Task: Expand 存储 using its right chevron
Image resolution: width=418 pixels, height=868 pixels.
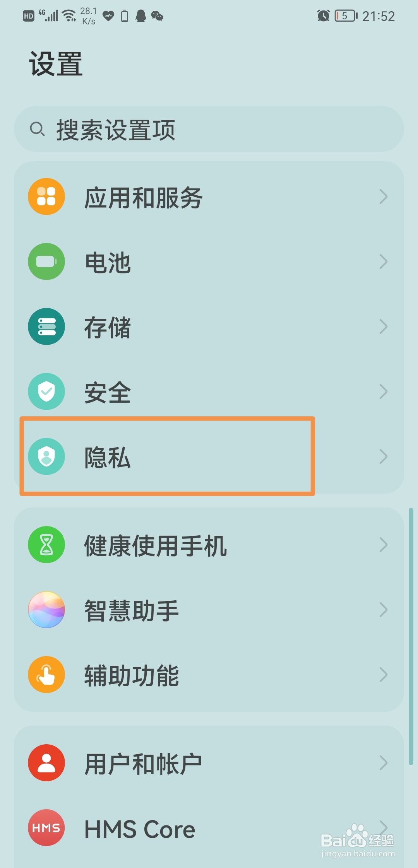Action: 383,326
